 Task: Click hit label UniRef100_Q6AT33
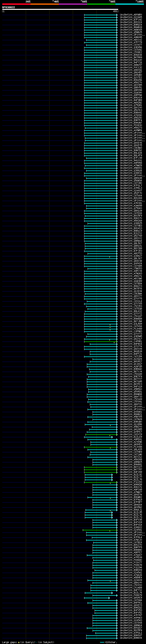click(131, 397)
